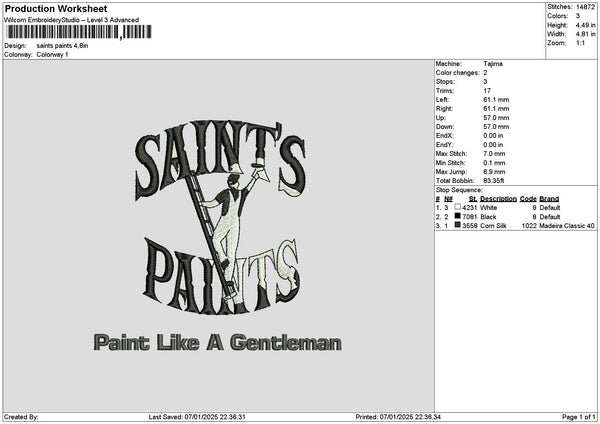Image resolution: width=600 pixels, height=424 pixels.
Task: Click the Total Bobbin value 83.35ft
Action: tap(494, 181)
